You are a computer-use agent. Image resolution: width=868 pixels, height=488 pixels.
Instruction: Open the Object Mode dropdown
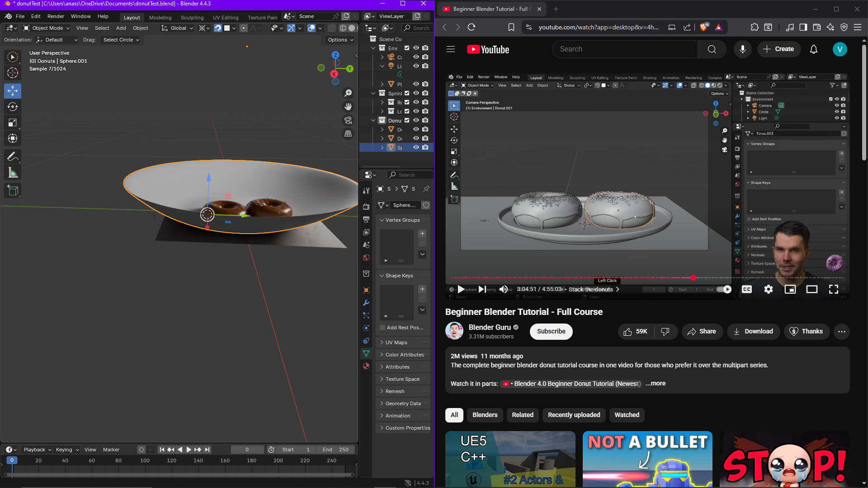(47, 28)
